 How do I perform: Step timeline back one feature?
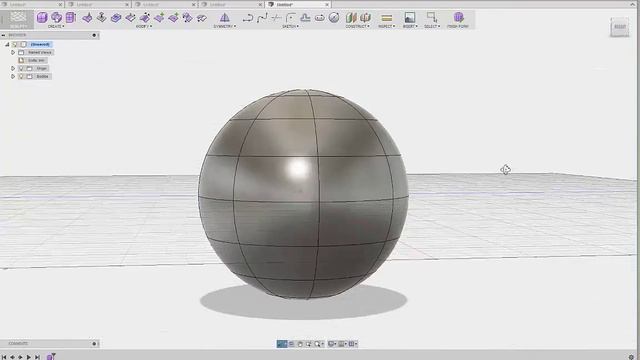pos(12,357)
